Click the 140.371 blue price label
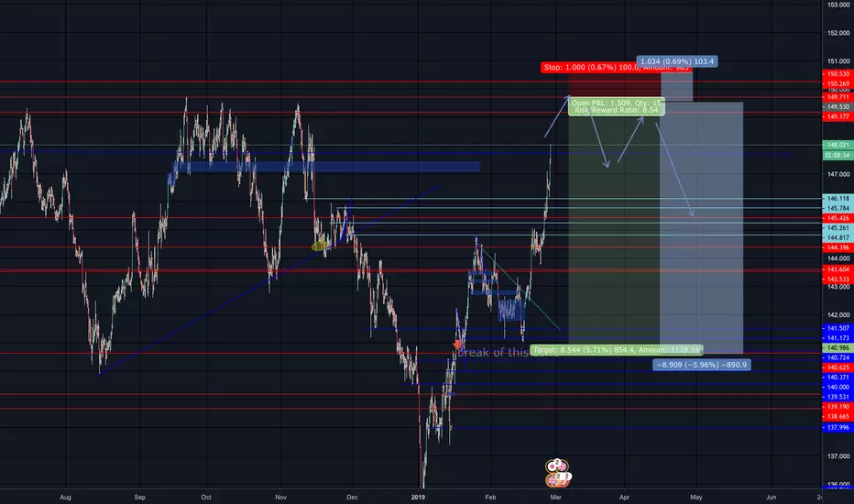Image resolution: width=854 pixels, height=504 pixels. 838,377
